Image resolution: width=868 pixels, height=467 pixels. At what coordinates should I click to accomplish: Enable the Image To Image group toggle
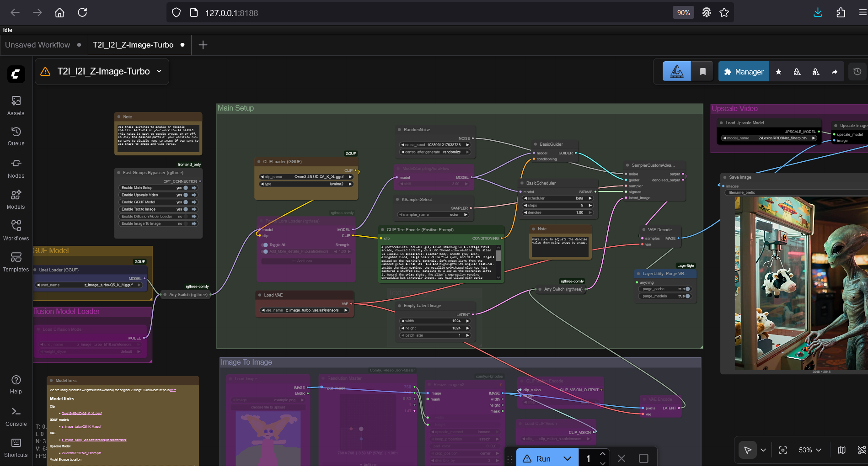pos(185,223)
